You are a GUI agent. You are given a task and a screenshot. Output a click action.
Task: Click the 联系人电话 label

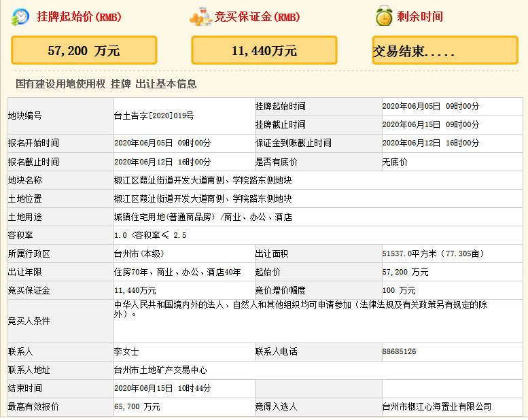(x=276, y=352)
